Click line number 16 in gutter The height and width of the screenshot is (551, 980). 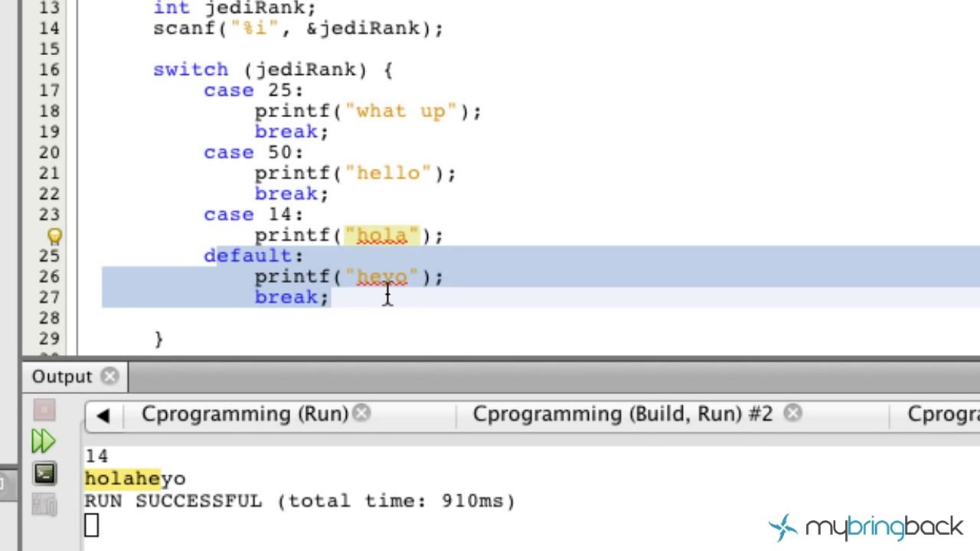click(49, 70)
